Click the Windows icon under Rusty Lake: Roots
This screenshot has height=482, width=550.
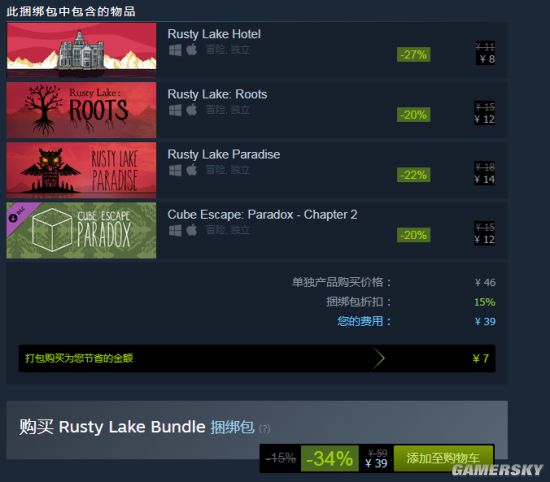coord(175,110)
